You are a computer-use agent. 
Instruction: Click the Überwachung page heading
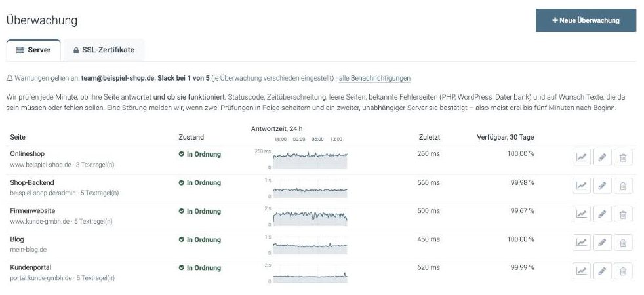click(42, 20)
